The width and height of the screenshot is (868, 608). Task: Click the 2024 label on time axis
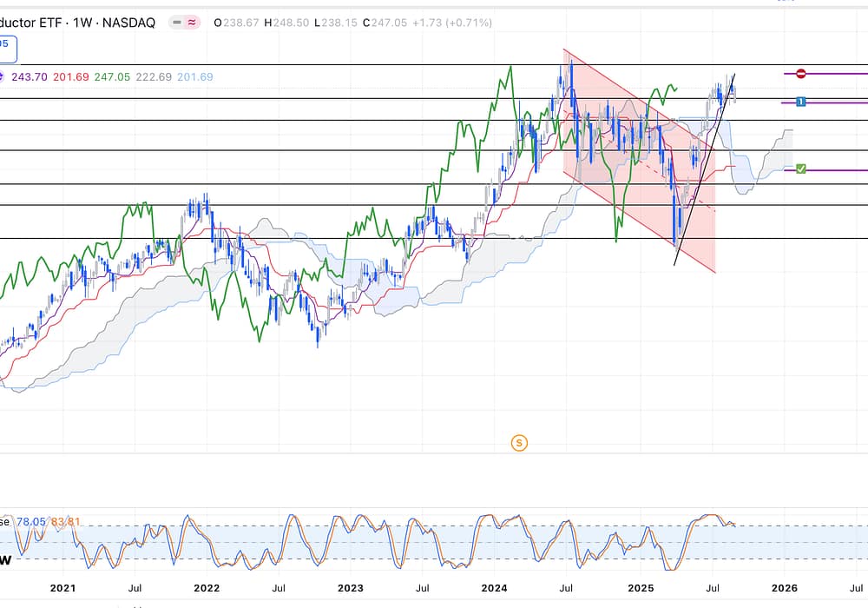(x=495, y=588)
